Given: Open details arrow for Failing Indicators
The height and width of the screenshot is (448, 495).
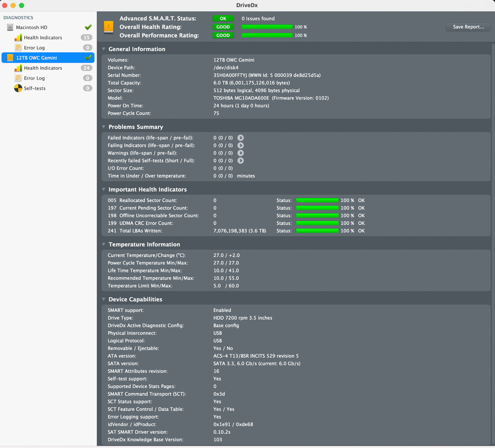Looking at the screenshot, I should [241, 145].
